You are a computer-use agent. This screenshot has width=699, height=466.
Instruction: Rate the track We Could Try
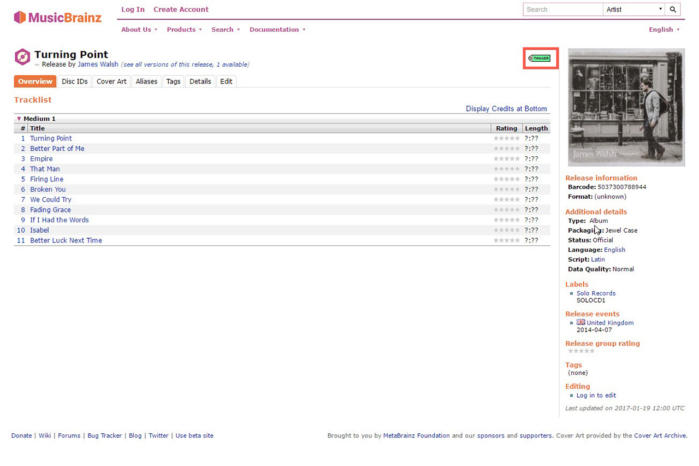(x=506, y=200)
